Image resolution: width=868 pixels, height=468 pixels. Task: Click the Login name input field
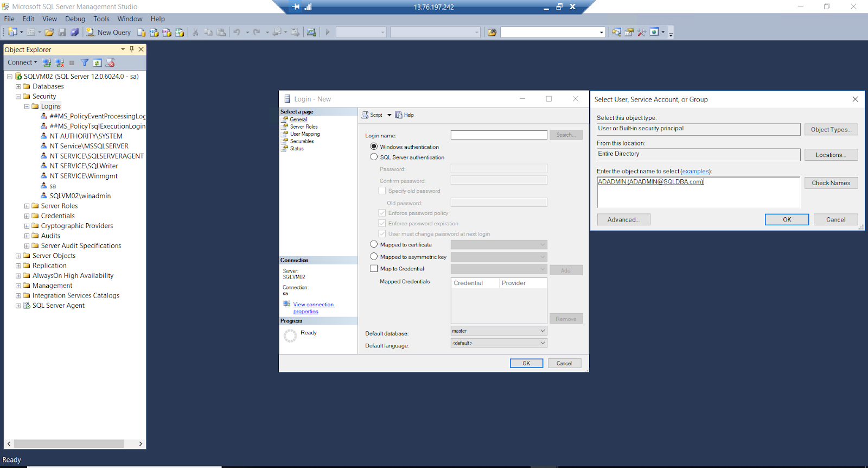tap(499, 135)
